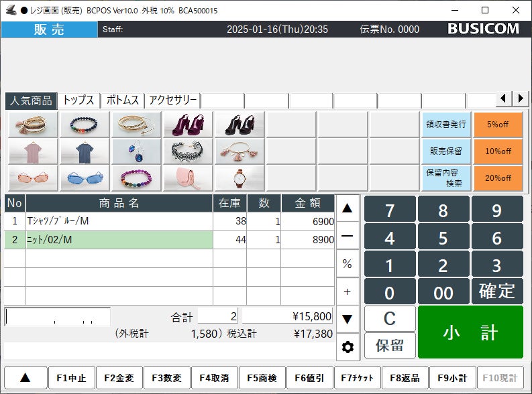The height and width of the screenshot is (394, 532).
Task: Switch to the トップス category tab
Action: [x=78, y=101]
